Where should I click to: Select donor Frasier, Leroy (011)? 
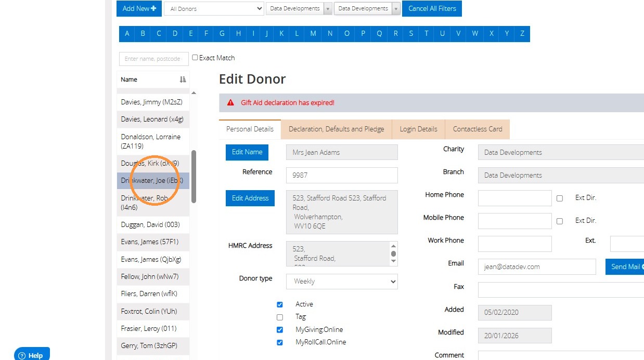click(153, 329)
